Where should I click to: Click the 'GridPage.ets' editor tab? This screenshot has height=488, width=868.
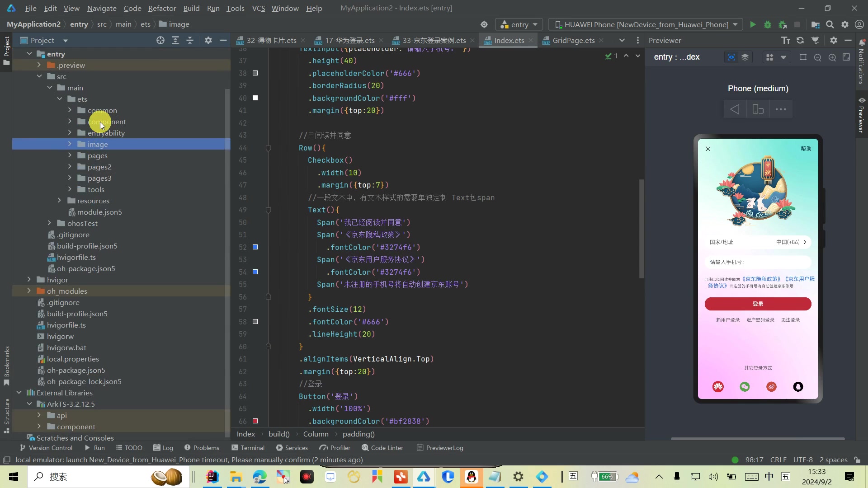pos(573,40)
